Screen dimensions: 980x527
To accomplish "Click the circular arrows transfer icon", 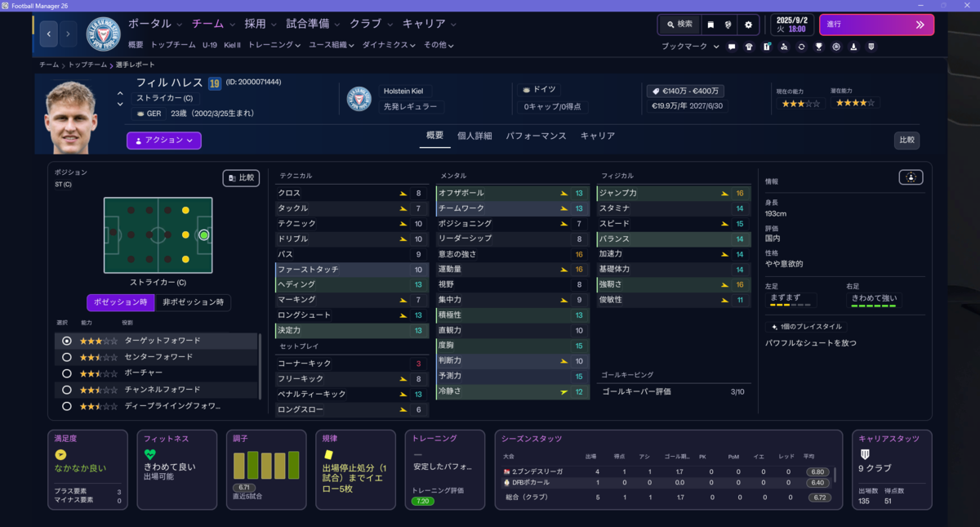I will click(x=801, y=47).
